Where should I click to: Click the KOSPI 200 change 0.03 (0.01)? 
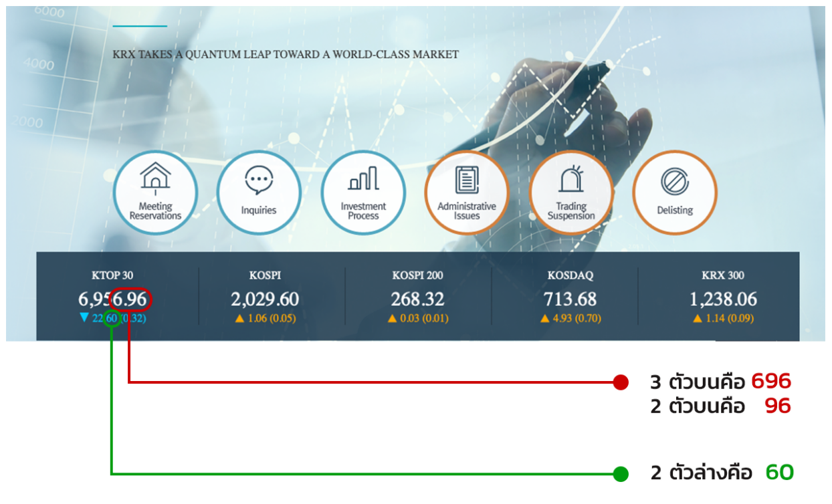[424, 319]
